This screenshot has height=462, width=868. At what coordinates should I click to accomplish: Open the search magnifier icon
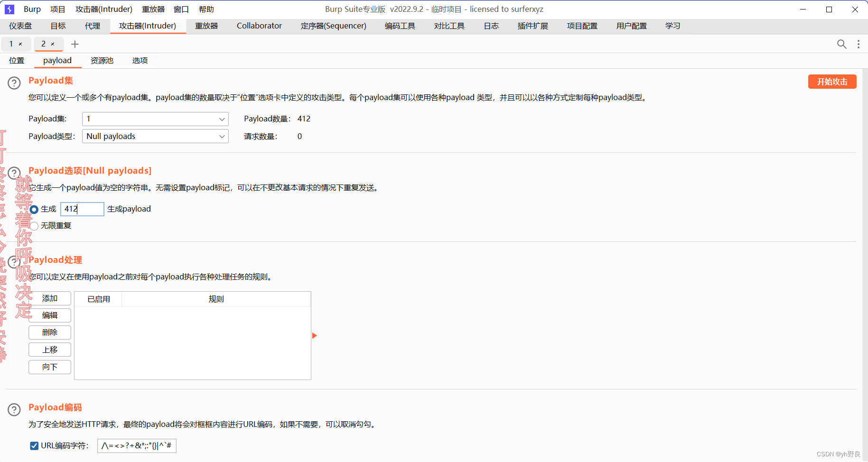pyautogui.click(x=841, y=44)
